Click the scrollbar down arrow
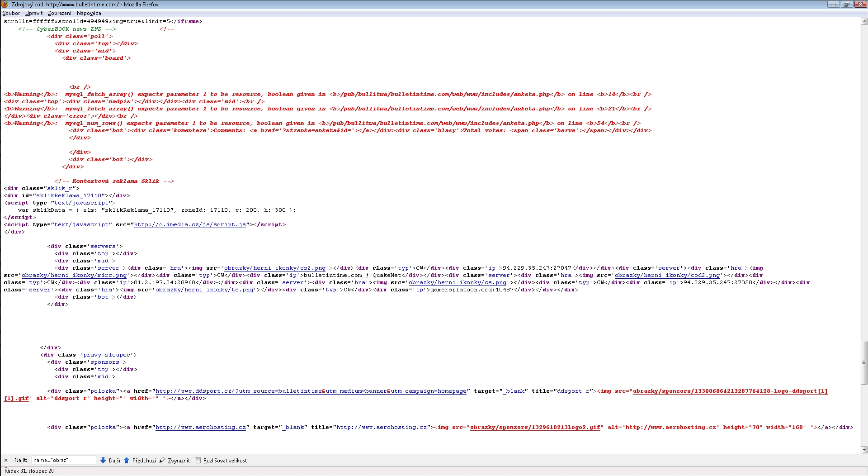This screenshot has height=476, width=868. click(x=864, y=450)
